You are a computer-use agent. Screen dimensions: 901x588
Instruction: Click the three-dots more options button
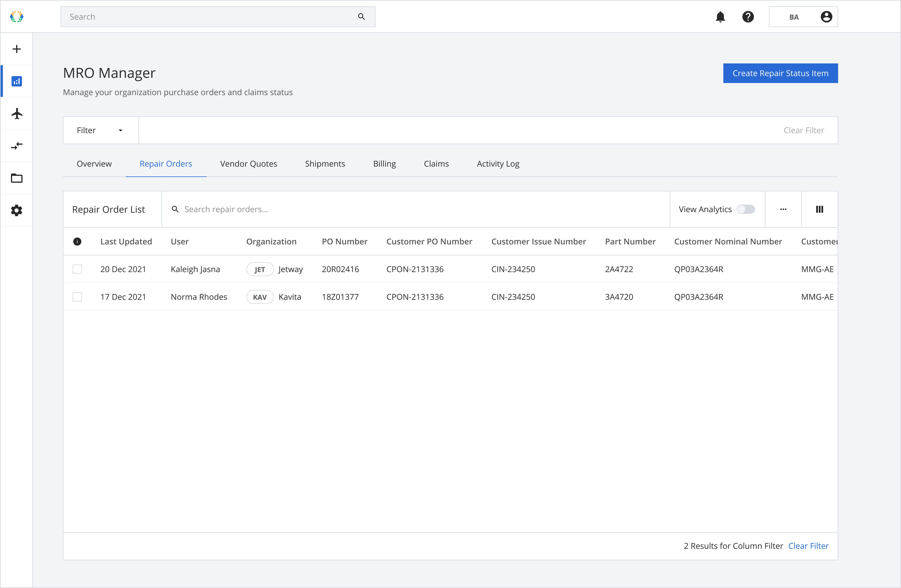coord(783,209)
